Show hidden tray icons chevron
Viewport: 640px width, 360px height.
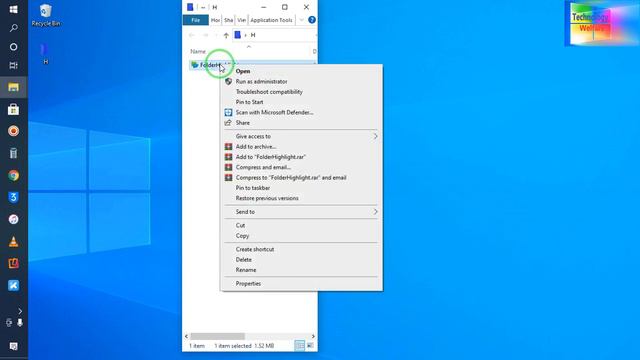tap(20, 311)
